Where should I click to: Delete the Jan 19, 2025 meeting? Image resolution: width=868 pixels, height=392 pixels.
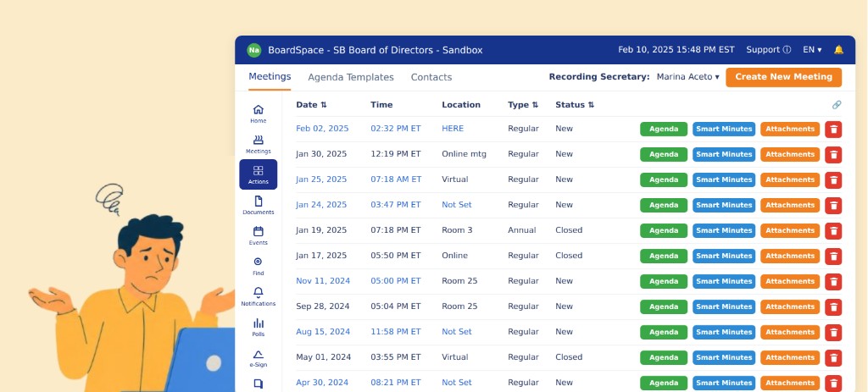coord(833,230)
